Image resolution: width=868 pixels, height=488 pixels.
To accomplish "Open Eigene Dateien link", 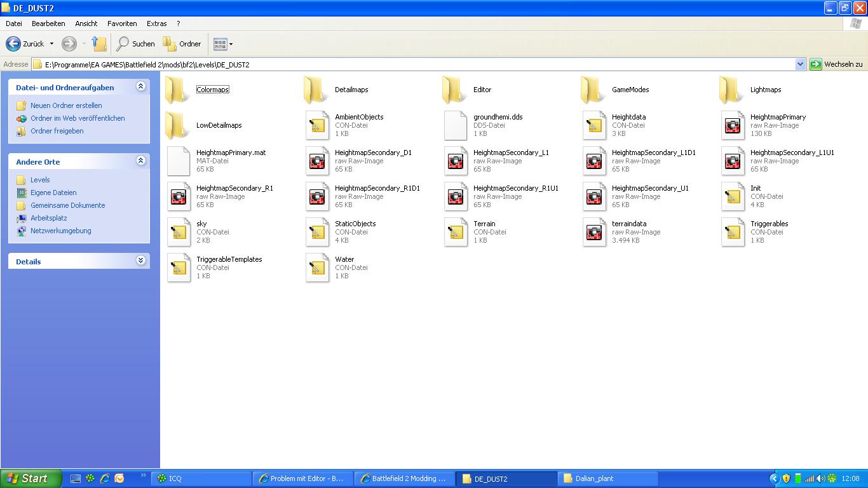I will (53, 193).
